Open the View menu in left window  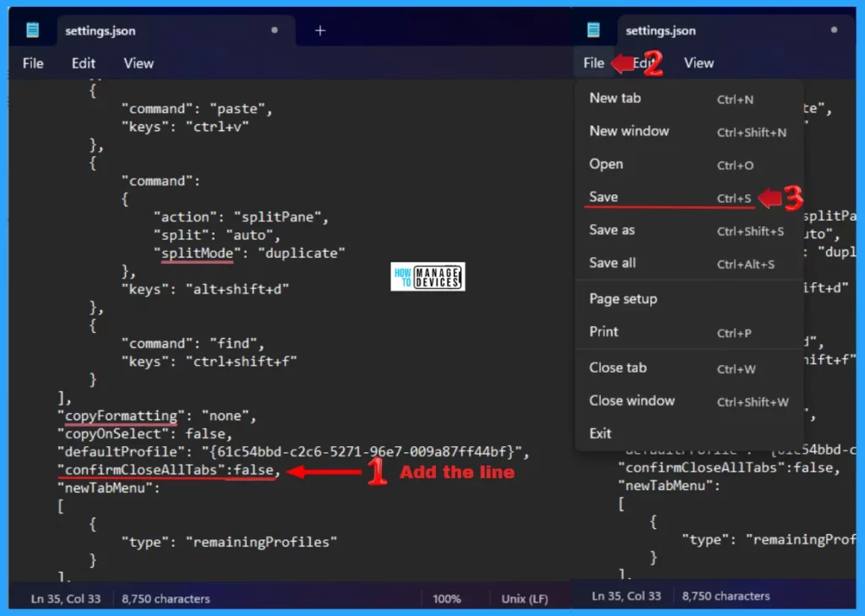click(139, 63)
